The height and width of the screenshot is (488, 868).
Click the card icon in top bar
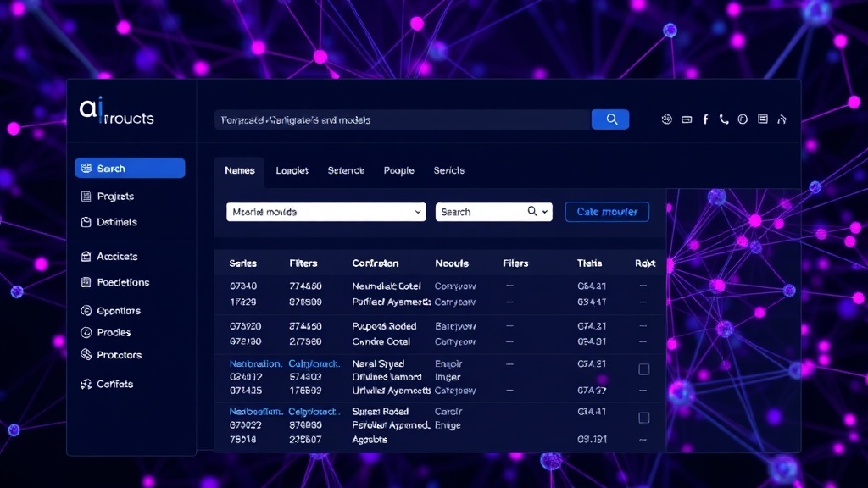[687, 119]
